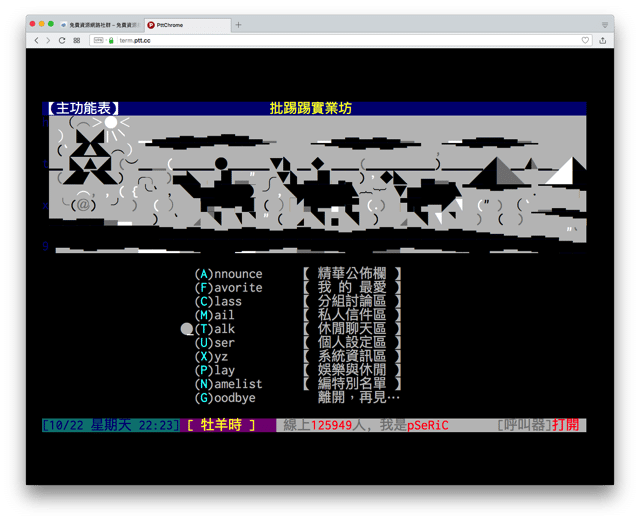Click the browser menu icon at top right
640x522 pixels.
click(x=604, y=24)
